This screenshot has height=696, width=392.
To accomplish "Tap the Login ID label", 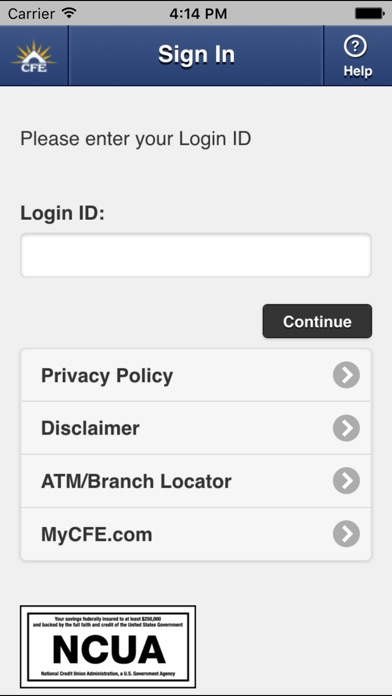I will [62, 214].
